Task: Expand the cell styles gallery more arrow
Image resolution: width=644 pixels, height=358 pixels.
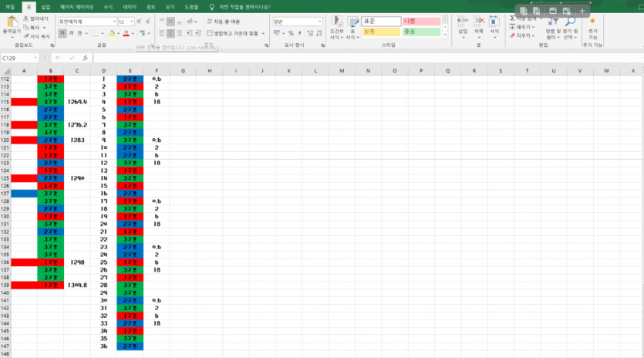Action: point(445,35)
